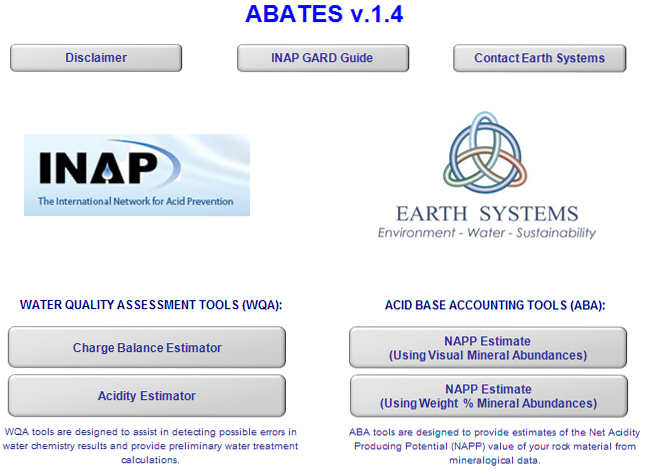Select the Acid Base Accounting Tools heading
Viewport: 658px width, 475px height.
coord(495,305)
